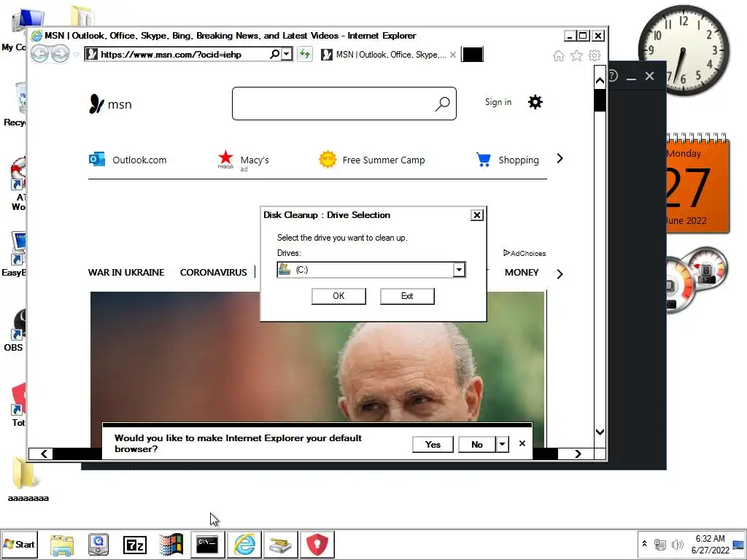
Task: Click the green Refresh page icon
Action: click(305, 54)
